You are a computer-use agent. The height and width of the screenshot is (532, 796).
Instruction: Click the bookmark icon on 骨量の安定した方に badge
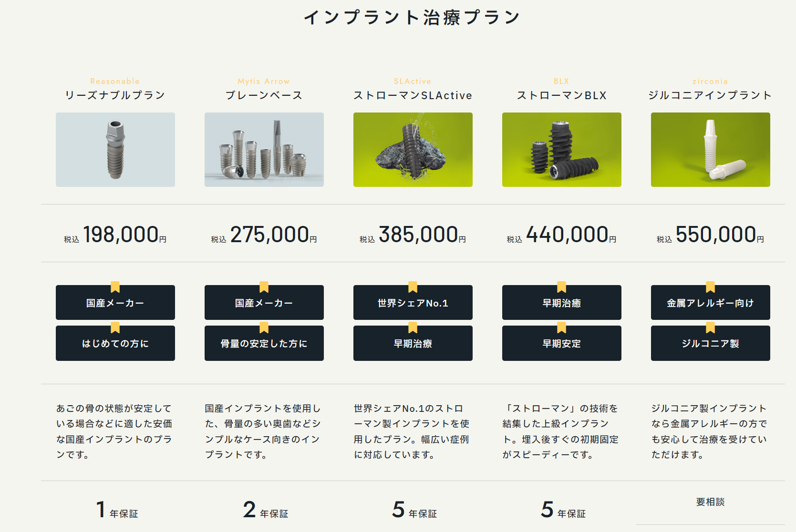tap(264, 328)
